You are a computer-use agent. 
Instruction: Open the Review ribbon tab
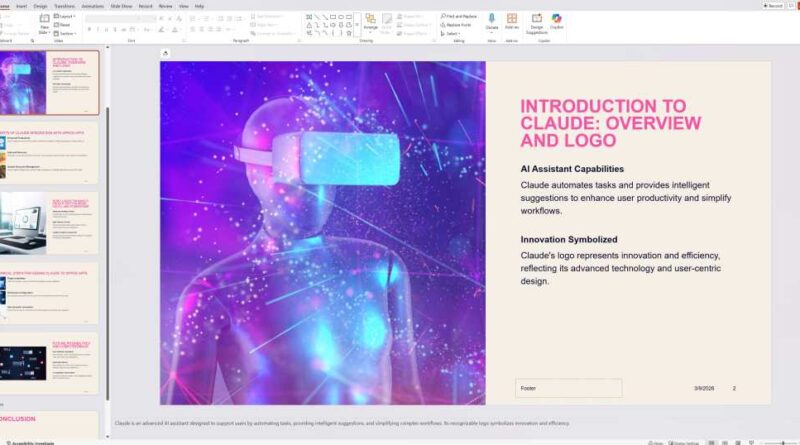[165, 6]
